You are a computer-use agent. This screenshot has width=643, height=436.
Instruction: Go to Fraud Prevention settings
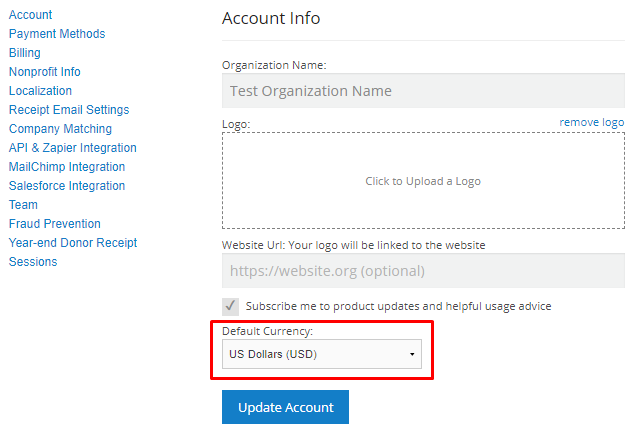pos(55,224)
